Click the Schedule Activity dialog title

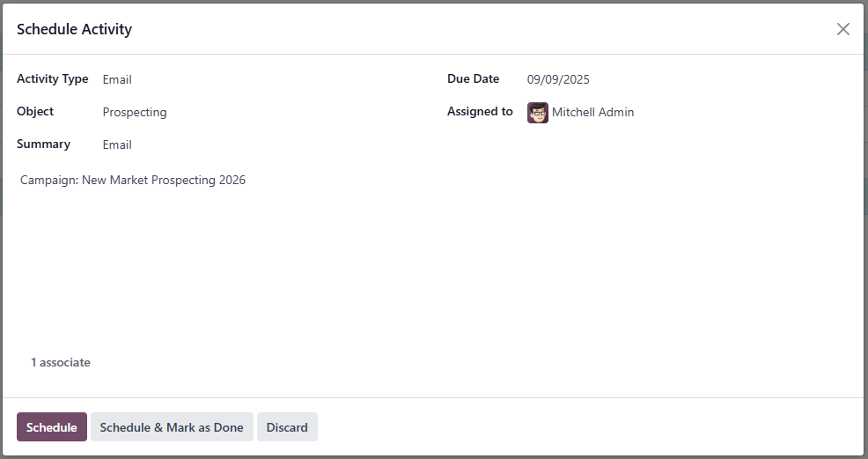click(74, 29)
